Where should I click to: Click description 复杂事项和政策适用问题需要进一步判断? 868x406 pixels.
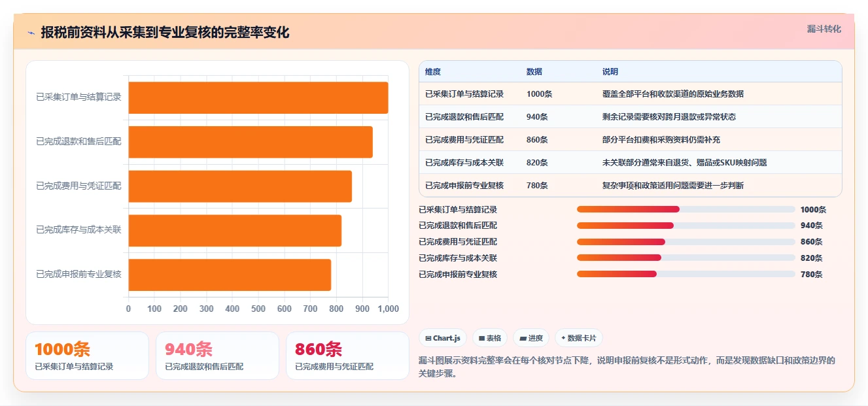pos(673,186)
